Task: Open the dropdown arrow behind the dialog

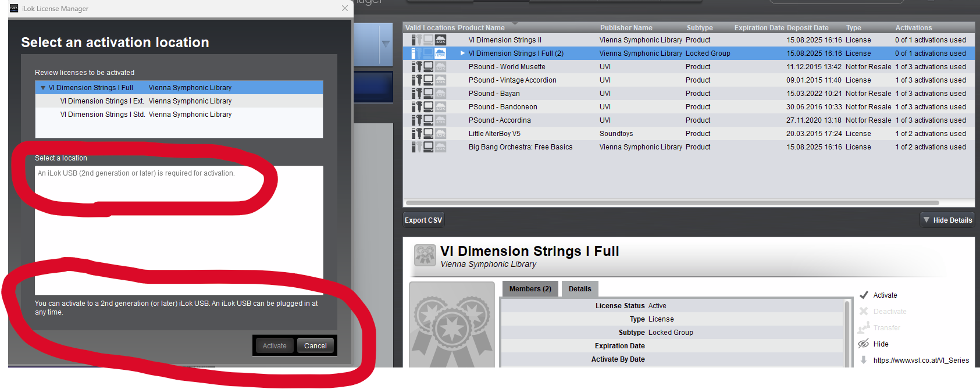Action: tap(386, 44)
